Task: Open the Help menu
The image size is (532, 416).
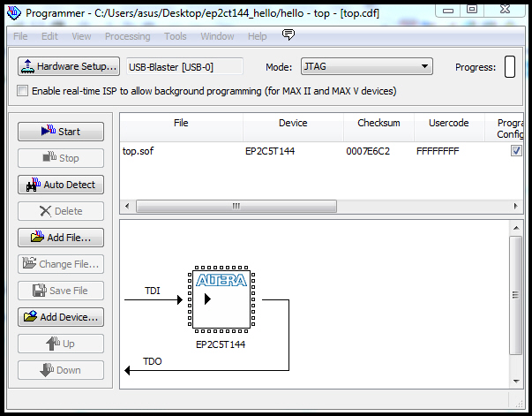Action: [258, 36]
